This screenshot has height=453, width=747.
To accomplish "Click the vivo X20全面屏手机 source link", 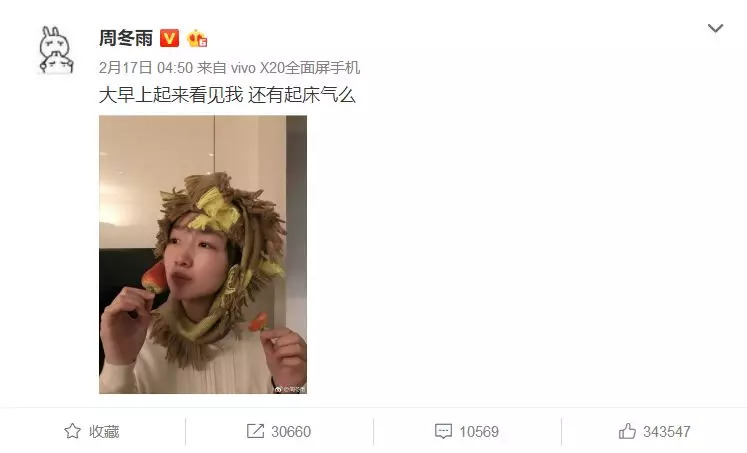I will point(295,68).
